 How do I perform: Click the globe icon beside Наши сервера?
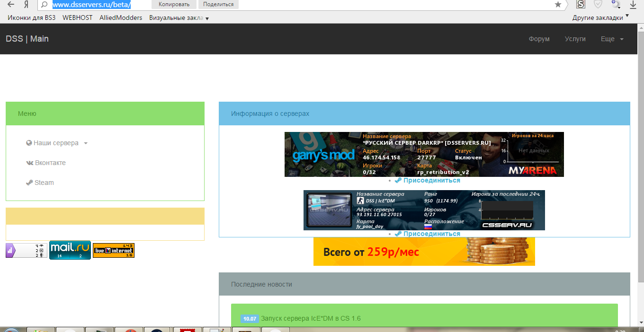(x=29, y=143)
